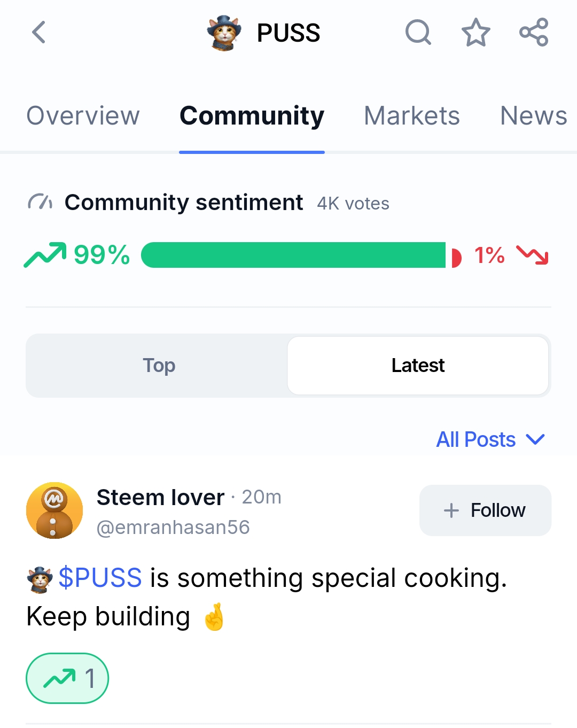577x728 pixels.
Task: Expand the All Posts filter dropdown
Action: 490,439
